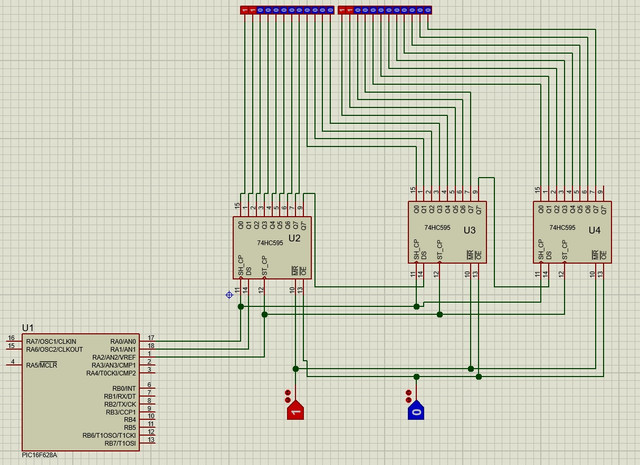Click the PIC16F628A part label below U1
640x465 pixels.
click(x=39, y=455)
